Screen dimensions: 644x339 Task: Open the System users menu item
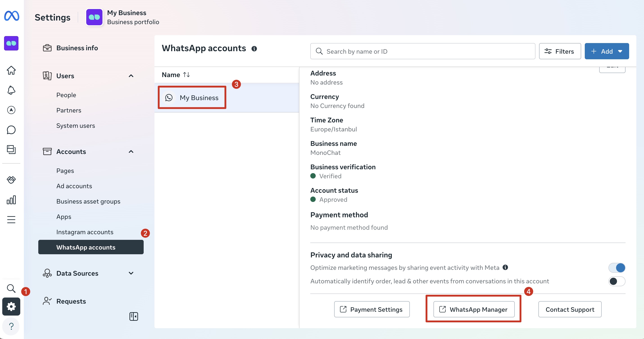(x=75, y=126)
